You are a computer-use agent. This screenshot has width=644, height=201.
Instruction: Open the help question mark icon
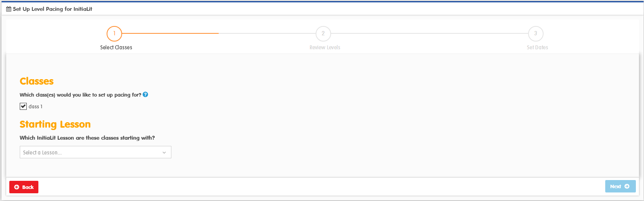pos(145,94)
